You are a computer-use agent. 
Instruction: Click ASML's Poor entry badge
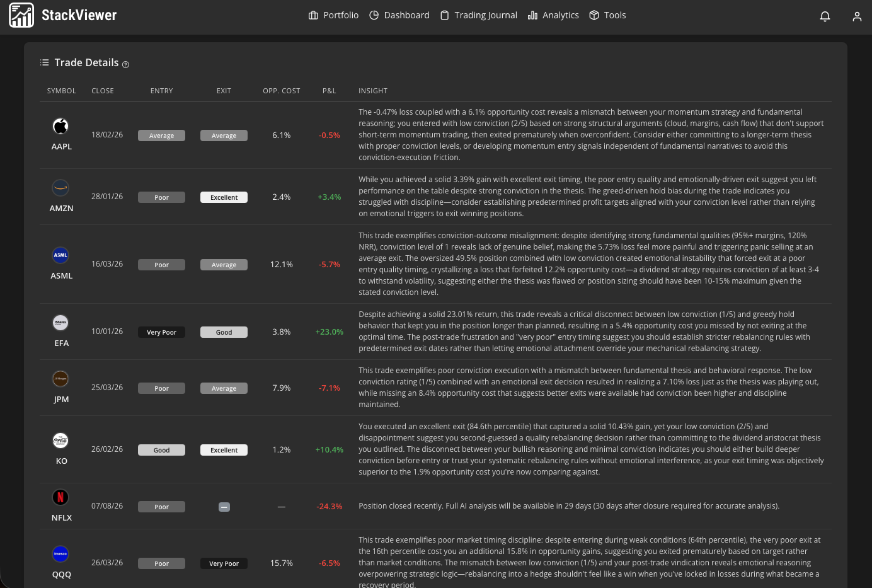pyautogui.click(x=161, y=265)
